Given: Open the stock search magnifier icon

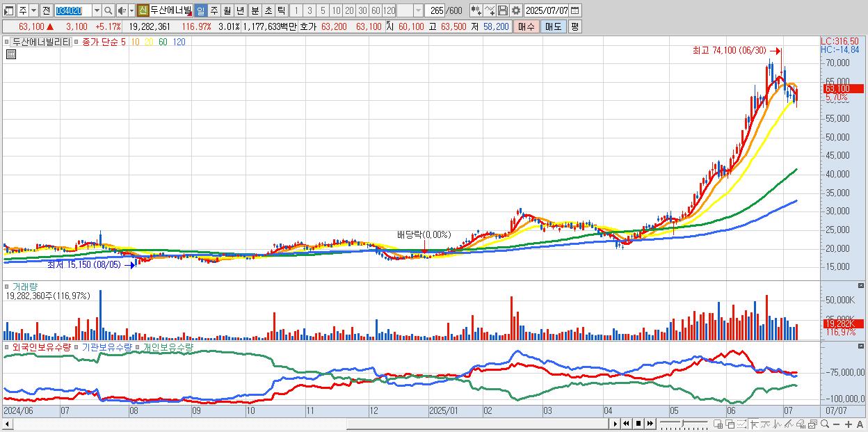Looking at the screenshot, I should 108,10.
